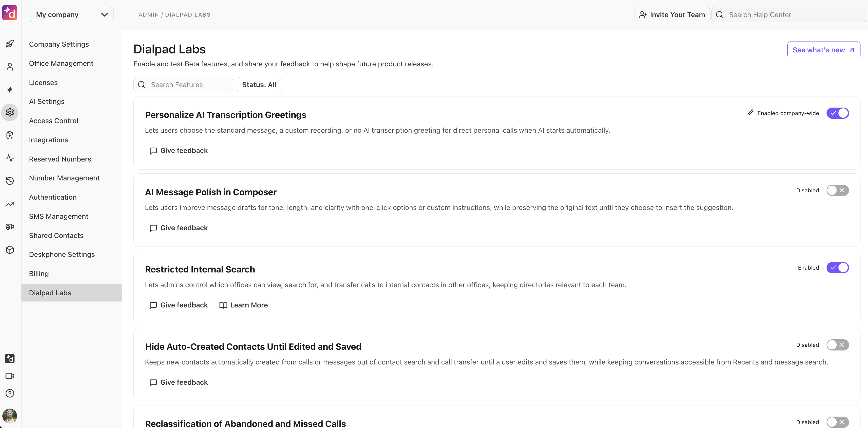Click the AI Message Polish in Composer title
Viewport: 868px width, 428px height.
click(x=211, y=192)
